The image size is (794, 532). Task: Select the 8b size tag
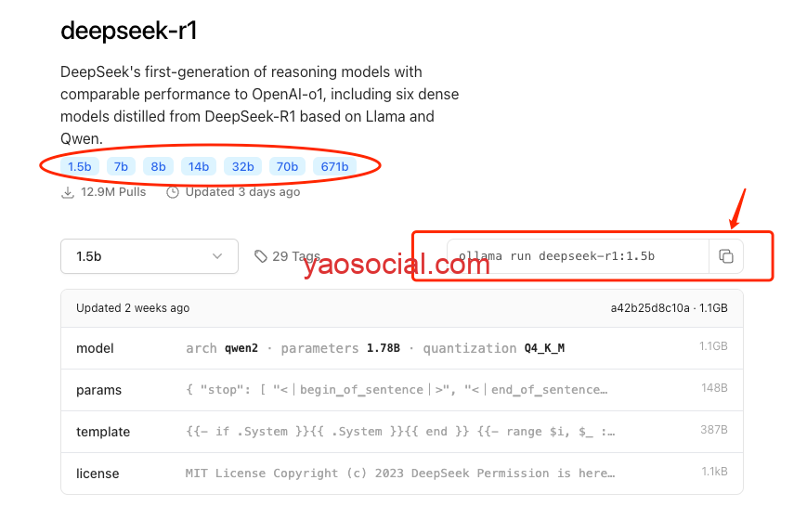pyautogui.click(x=159, y=167)
